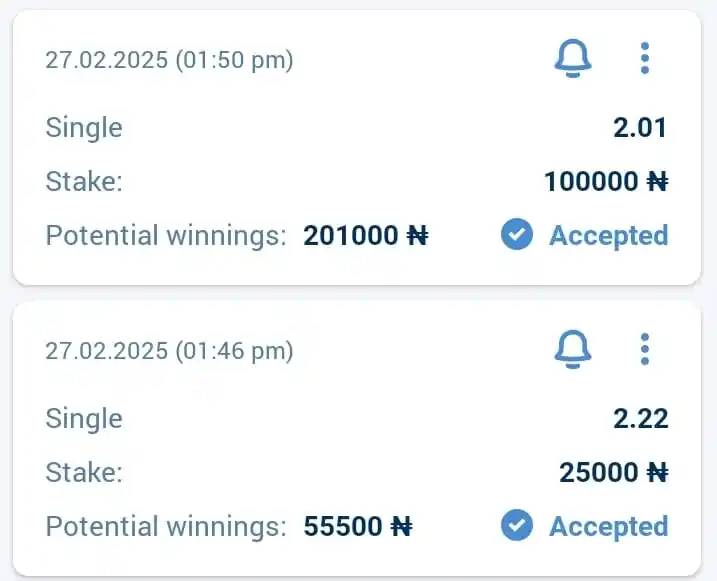Select the 27.02.2025 (01:46 pm) date label
Image resolution: width=717 pixels, height=581 pixels.
coord(169,351)
